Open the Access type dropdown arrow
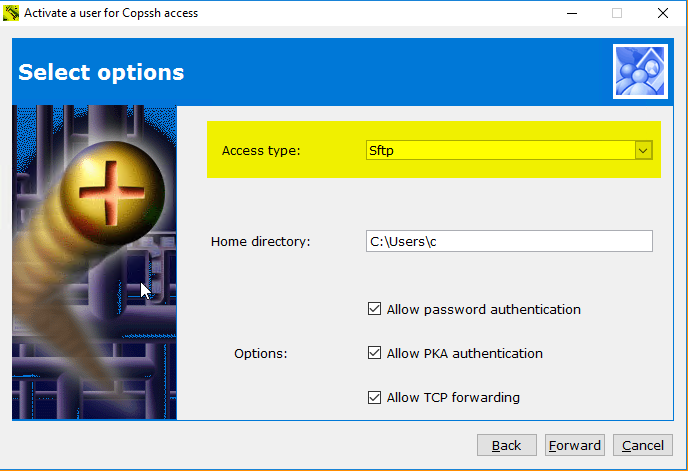The height and width of the screenshot is (471, 688). point(643,151)
